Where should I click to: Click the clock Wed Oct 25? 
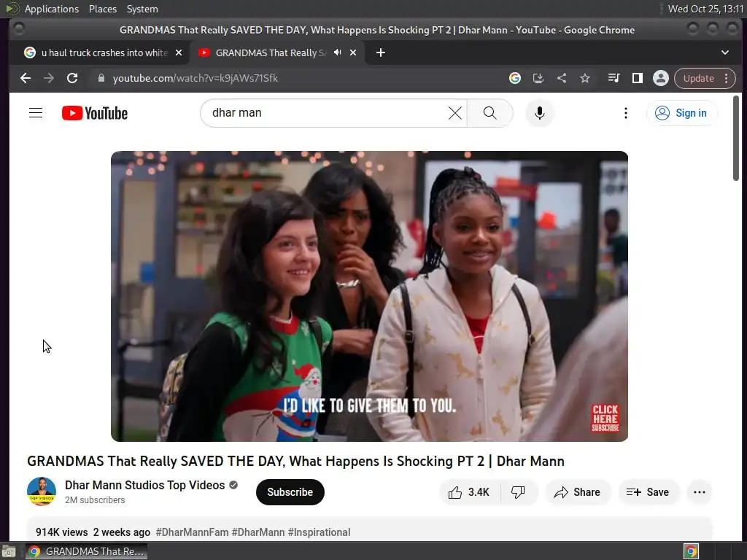(705, 9)
